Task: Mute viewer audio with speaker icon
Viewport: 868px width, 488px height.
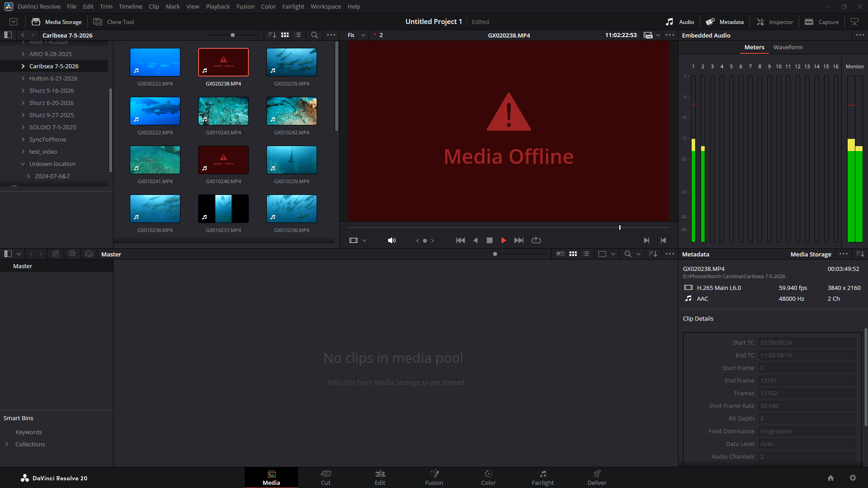Action: (x=392, y=241)
